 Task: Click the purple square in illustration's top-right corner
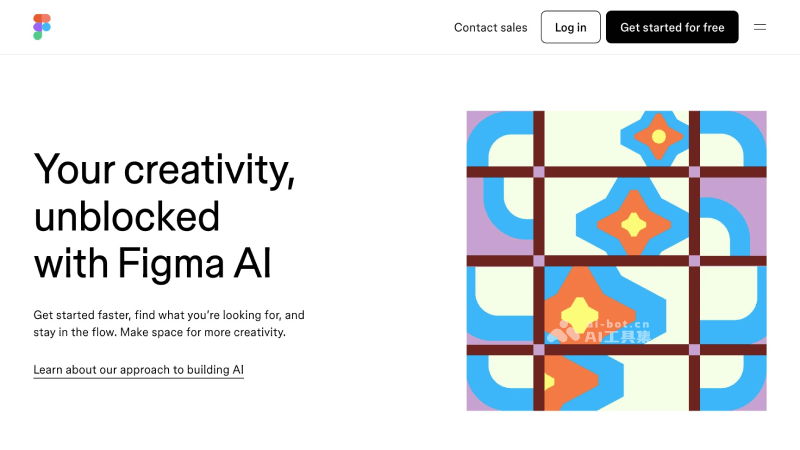point(759,117)
